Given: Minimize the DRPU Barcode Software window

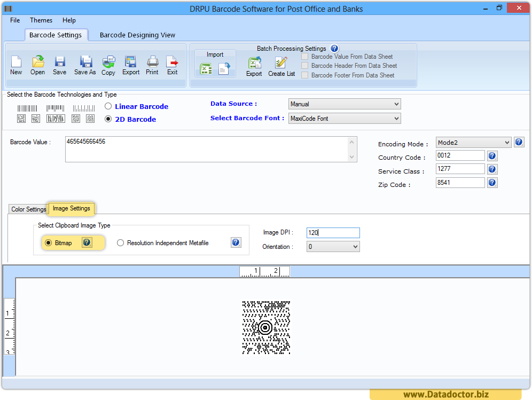Looking at the screenshot, I should [486, 9].
